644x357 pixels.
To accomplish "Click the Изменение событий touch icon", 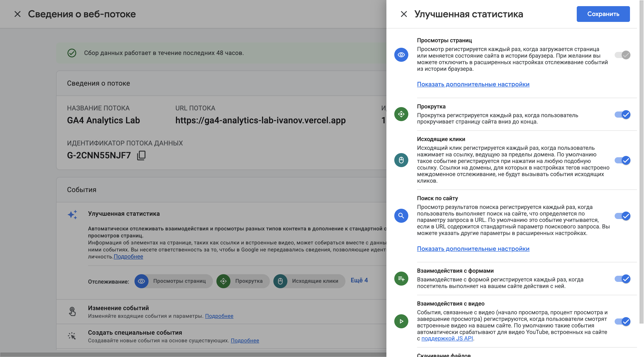I will 72,311.
